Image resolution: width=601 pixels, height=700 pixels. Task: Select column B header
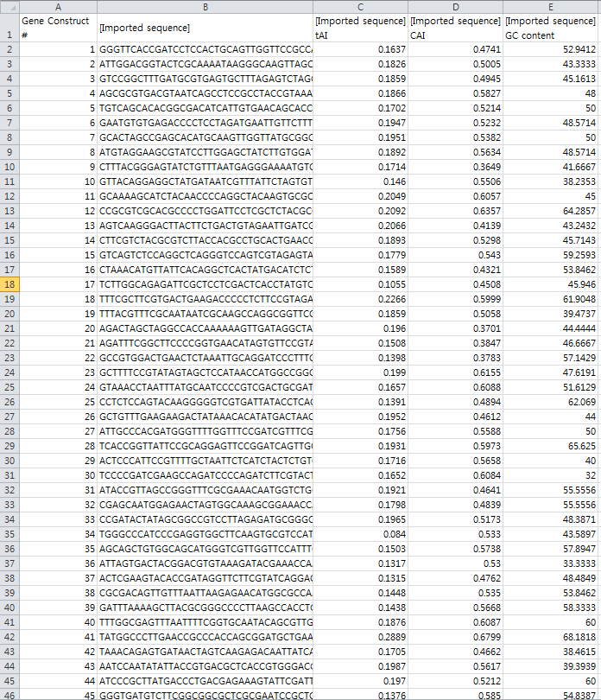pyautogui.click(x=206, y=7)
